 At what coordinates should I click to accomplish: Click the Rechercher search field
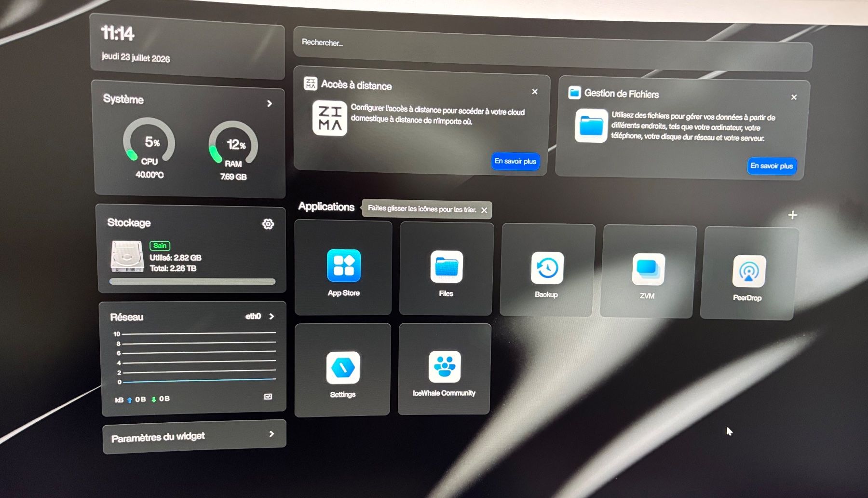click(x=553, y=48)
